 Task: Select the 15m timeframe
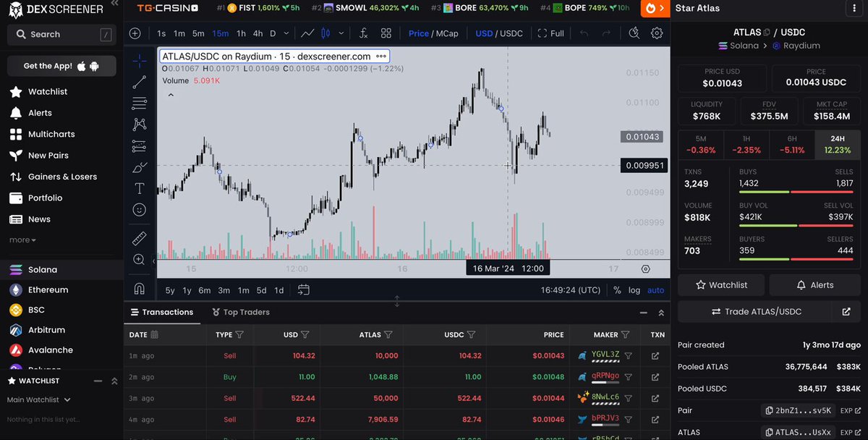pos(221,33)
